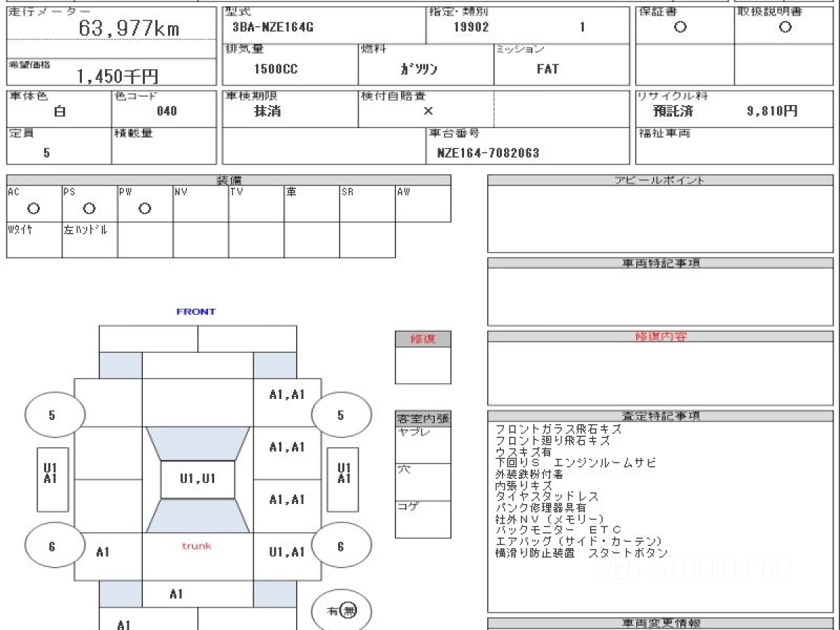Select note line フロントガラス飛石キズ
The height and width of the screenshot is (630, 840).
click(x=558, y=430)
